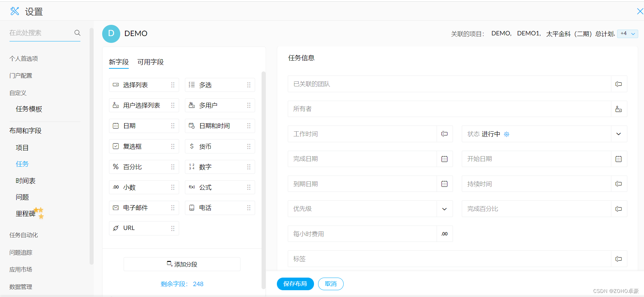Click the settings tools icon
This screenshot has height=297, width=644.
click(15, 11)
